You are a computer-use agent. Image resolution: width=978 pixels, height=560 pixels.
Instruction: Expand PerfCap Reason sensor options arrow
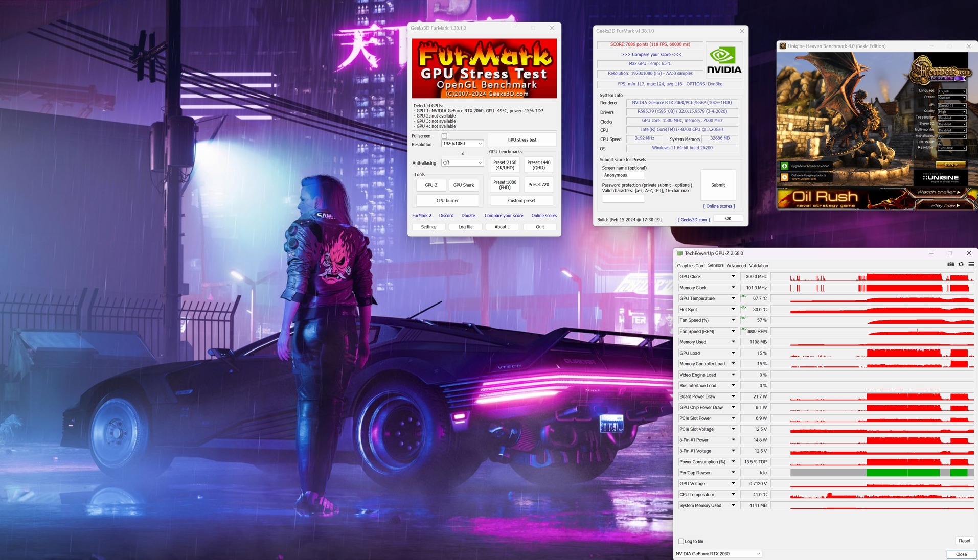pyautogui.click(x=733, y=473)
